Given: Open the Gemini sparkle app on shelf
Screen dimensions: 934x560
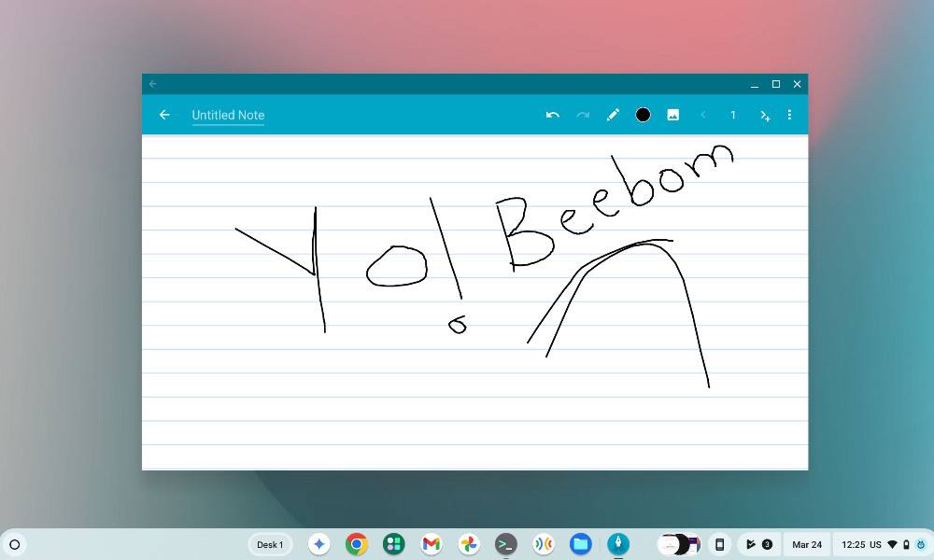Looking at the screenshot, I should point(319,544).
